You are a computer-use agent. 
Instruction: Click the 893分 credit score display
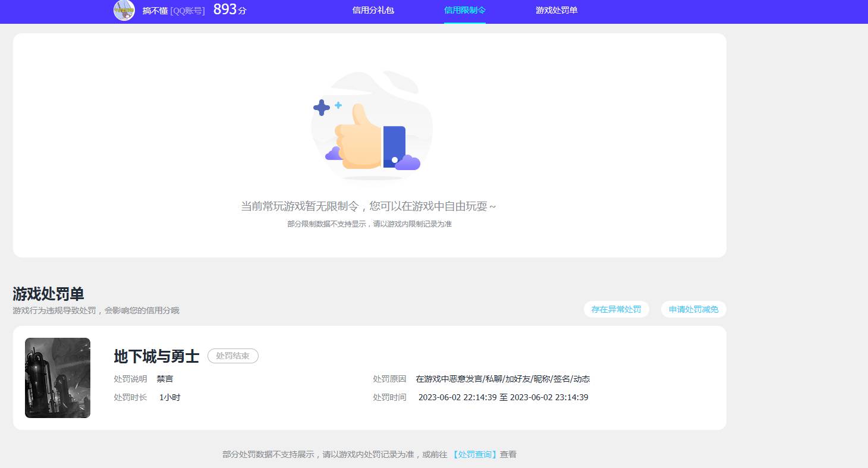pyautogui.click(x=229, y=10)
